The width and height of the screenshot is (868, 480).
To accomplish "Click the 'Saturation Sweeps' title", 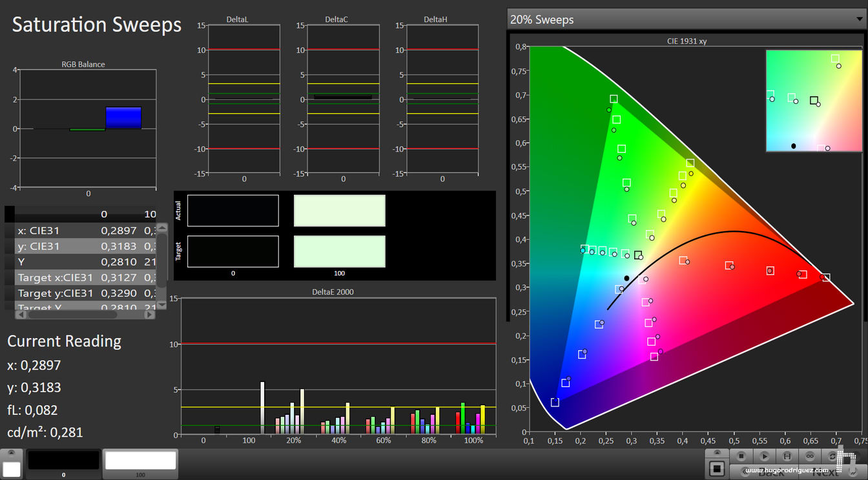I will tap(97, 25).
